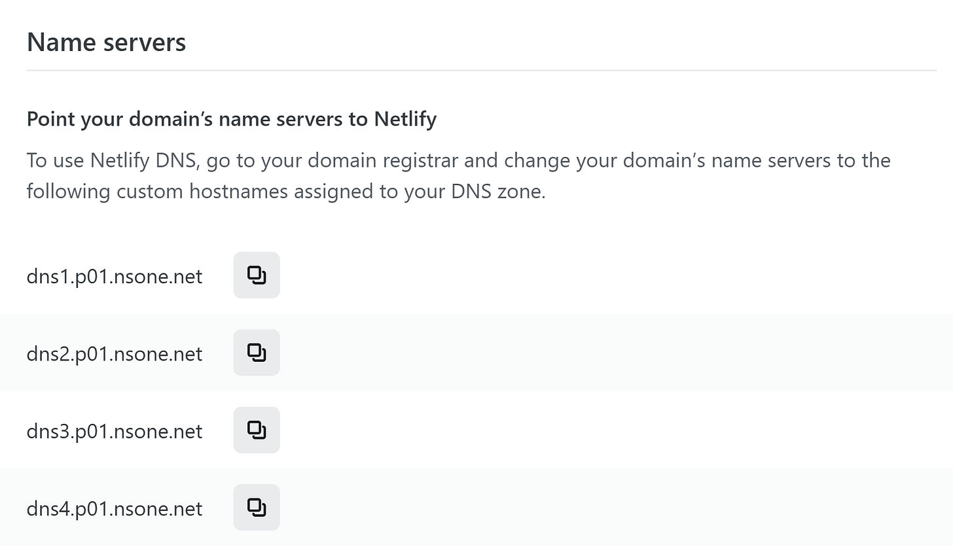Click the paragraph starting 'To use Netlify DNS'
This screenshot has width=953, height=560.
[x=458, y=176]
